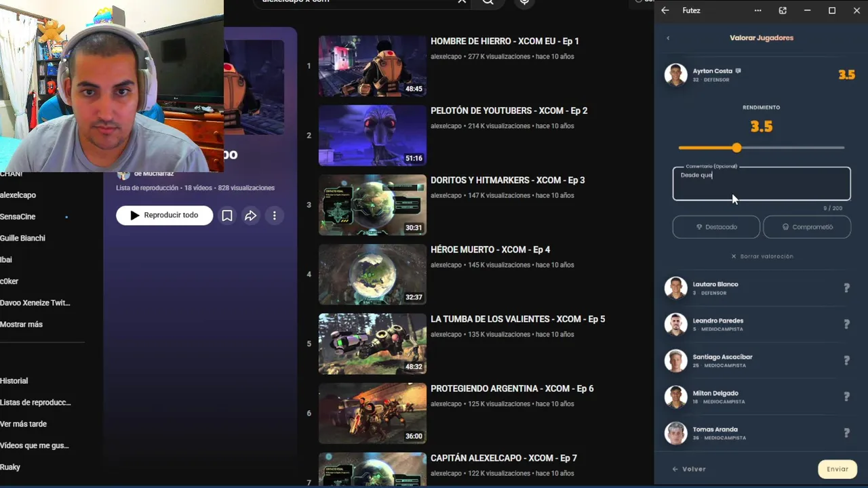Open video title CAPITÁN ALEXELCAPO - XCOM - Ep 7
This screenshot has height=488, width=868.
click(504, 458)
